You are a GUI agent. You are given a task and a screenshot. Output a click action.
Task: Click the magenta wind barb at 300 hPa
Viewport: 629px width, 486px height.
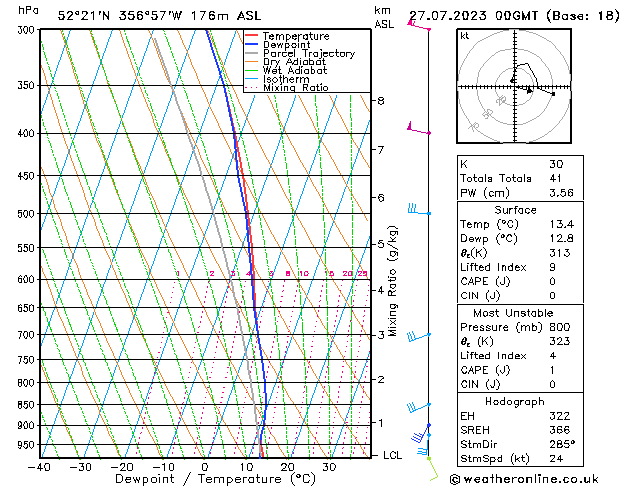pos(419,26)
